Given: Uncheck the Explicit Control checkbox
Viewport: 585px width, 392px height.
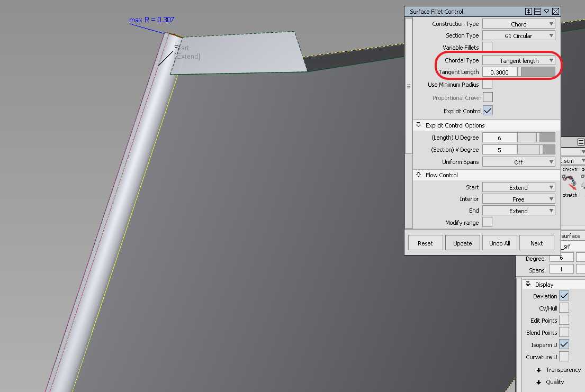Looking at the screenshot, I should click(x=487, y=111).
